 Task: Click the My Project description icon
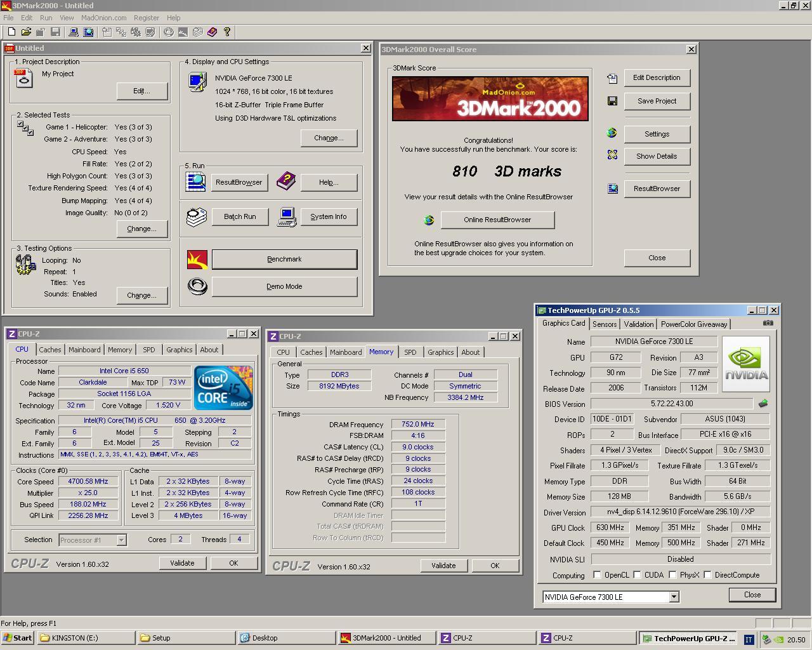point(23,77)
